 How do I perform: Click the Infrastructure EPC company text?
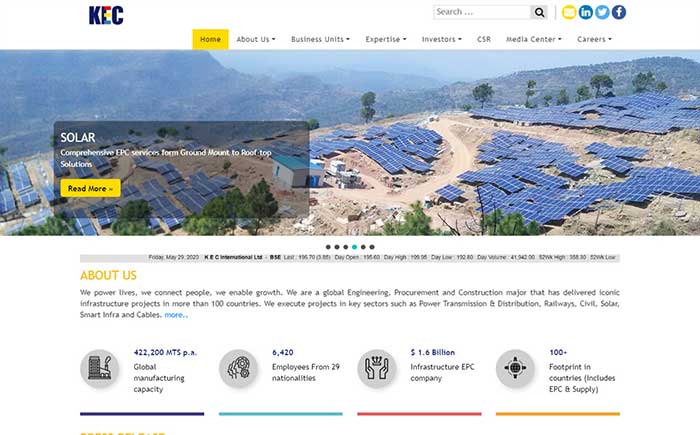pyautogui.click(x=442, y=372)
